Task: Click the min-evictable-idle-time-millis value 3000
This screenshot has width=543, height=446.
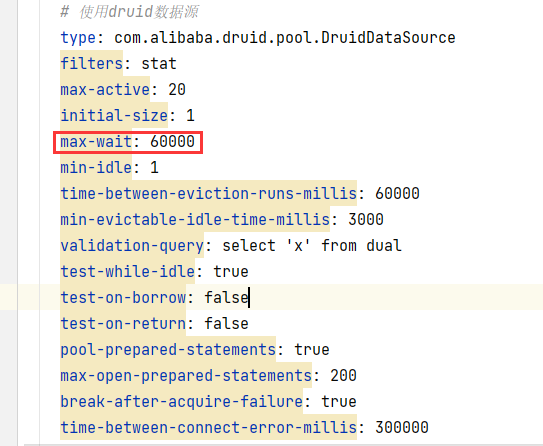Action: (366, 220)
